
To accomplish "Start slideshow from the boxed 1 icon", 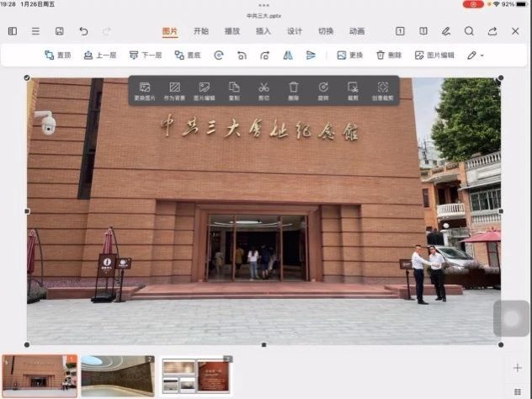I will pos(400,31).
